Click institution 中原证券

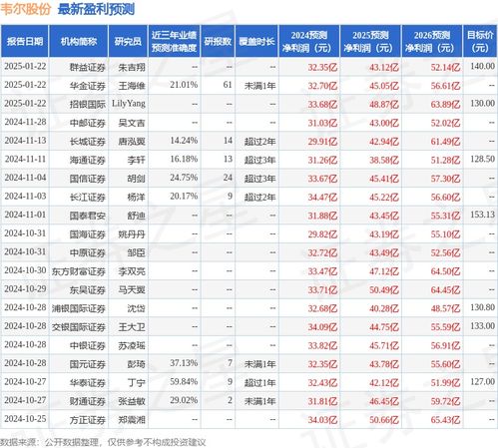88,253
